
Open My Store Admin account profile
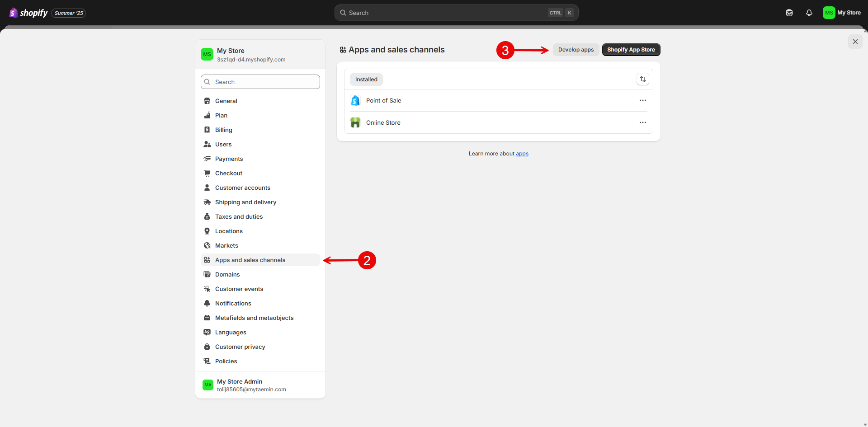click(260, 385)
